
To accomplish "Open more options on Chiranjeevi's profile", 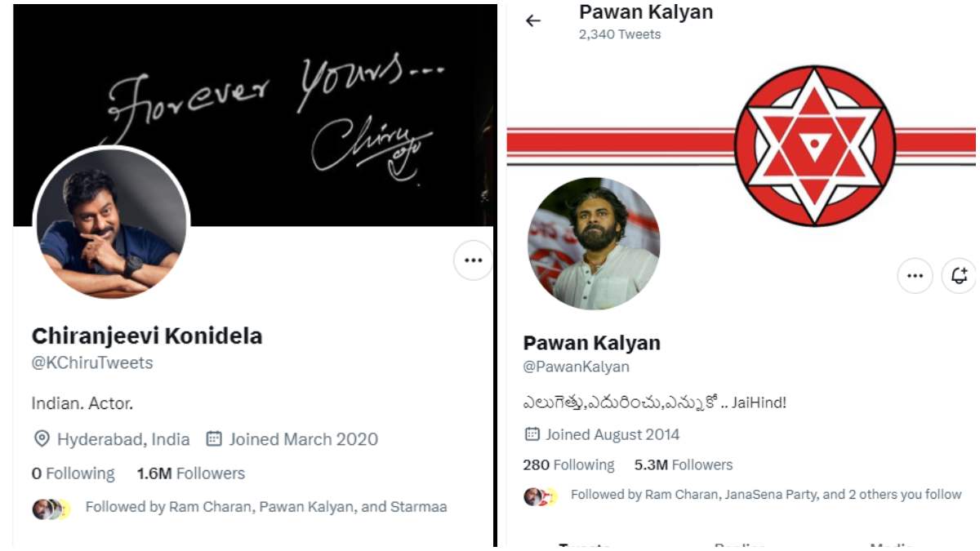I will 473,260.
